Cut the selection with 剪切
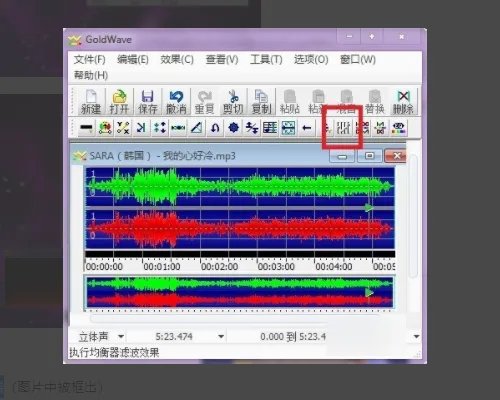 233,102
